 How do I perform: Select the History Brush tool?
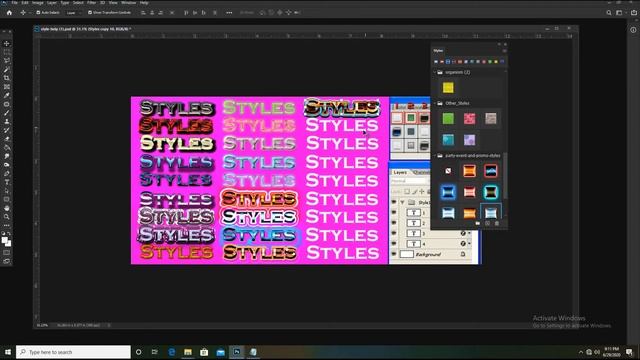click(x=7, y=130)
